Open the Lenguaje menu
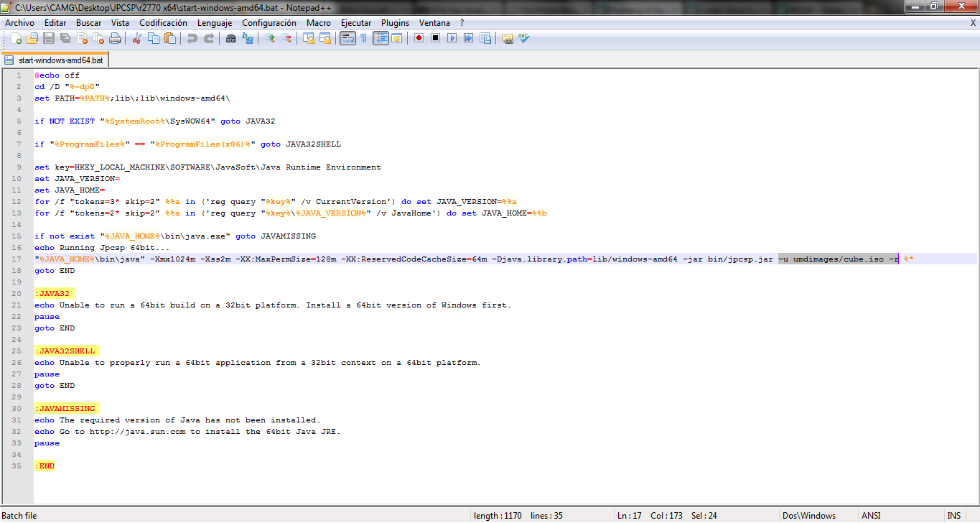 215,23
